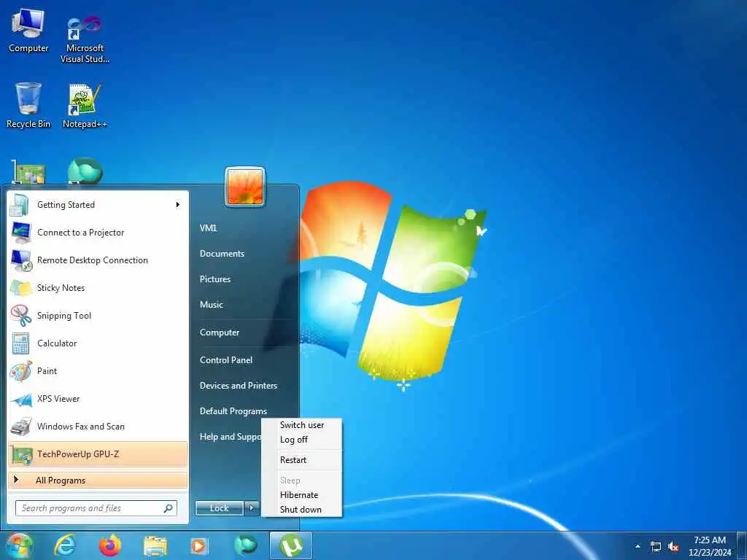Click the muted volume tray icon
Screen dimensions: 747x560
pos(673,547)
